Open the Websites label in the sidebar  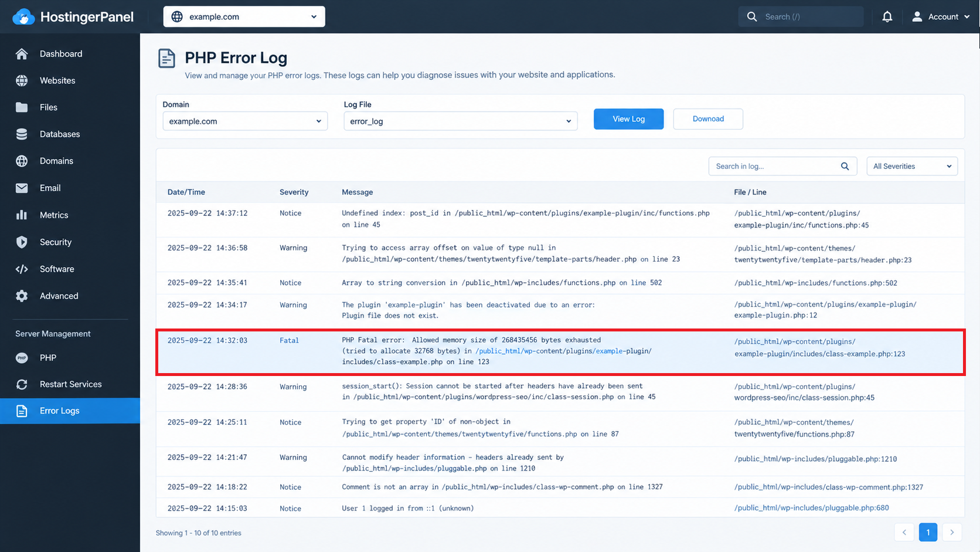click(x=57, y=81)
